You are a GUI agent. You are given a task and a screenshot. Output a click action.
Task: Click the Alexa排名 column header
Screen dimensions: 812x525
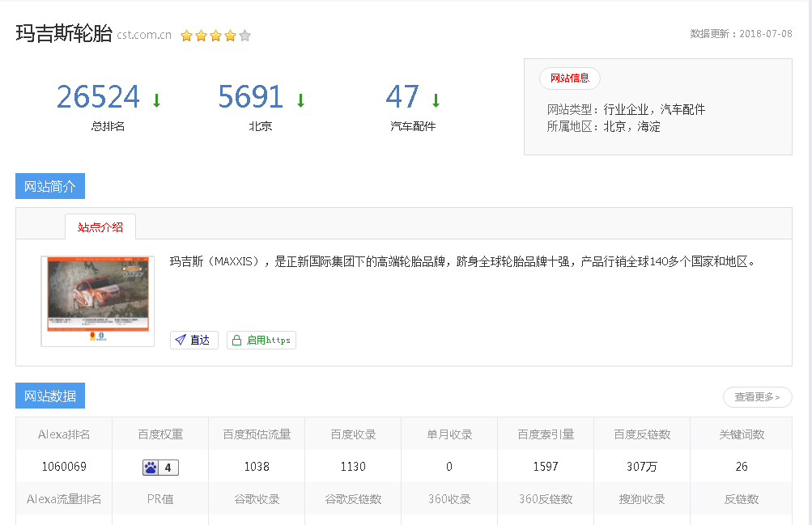click(64, 434)
